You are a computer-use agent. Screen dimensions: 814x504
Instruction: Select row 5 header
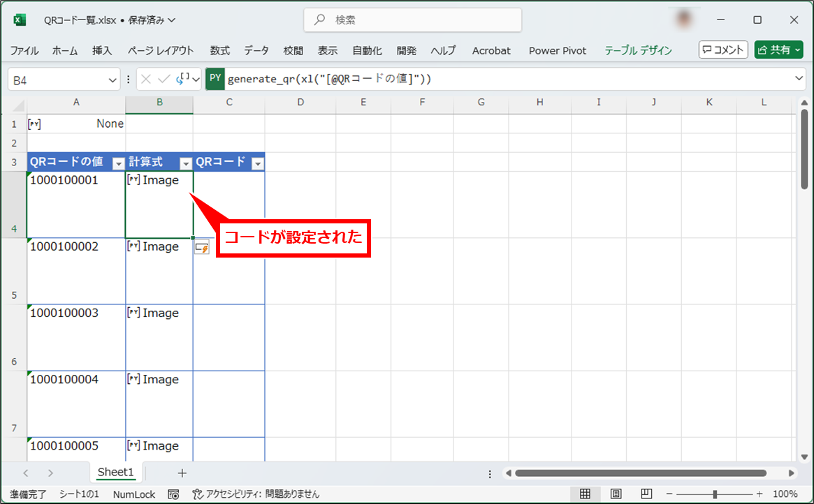pyautogui.click(x=14, y=271)
